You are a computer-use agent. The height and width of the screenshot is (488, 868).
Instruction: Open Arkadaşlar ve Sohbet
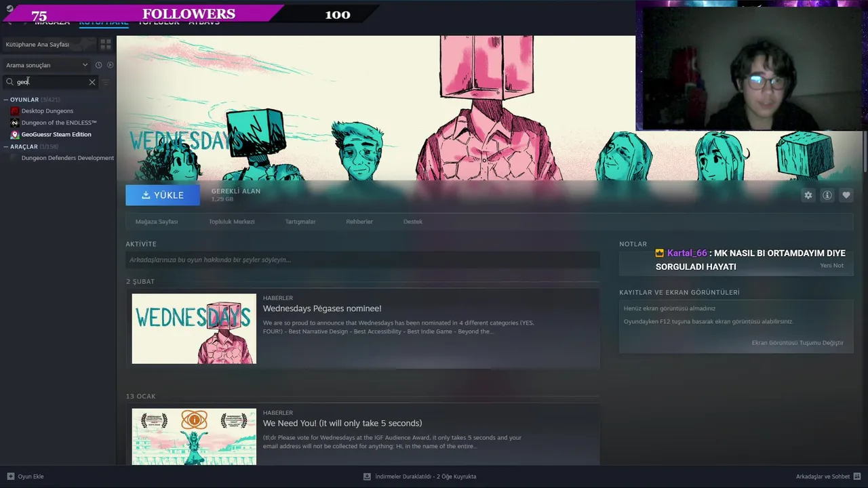coord(823,476)
